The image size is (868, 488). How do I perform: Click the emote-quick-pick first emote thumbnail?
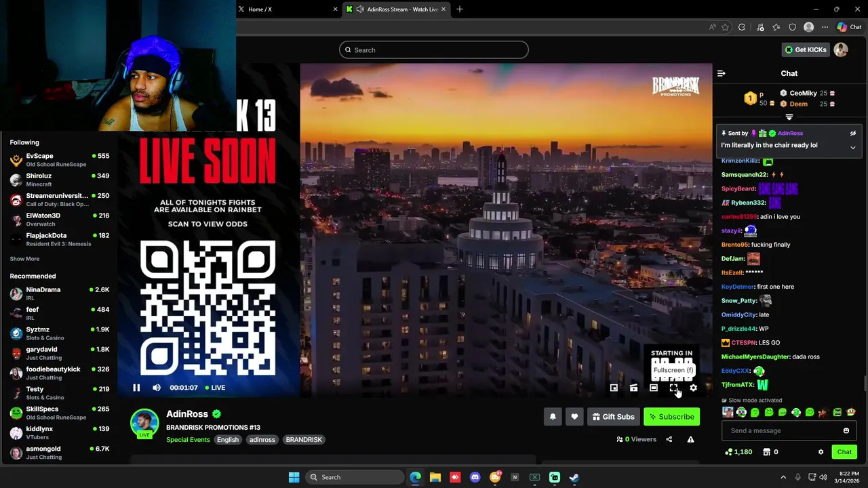pos(728,412)
